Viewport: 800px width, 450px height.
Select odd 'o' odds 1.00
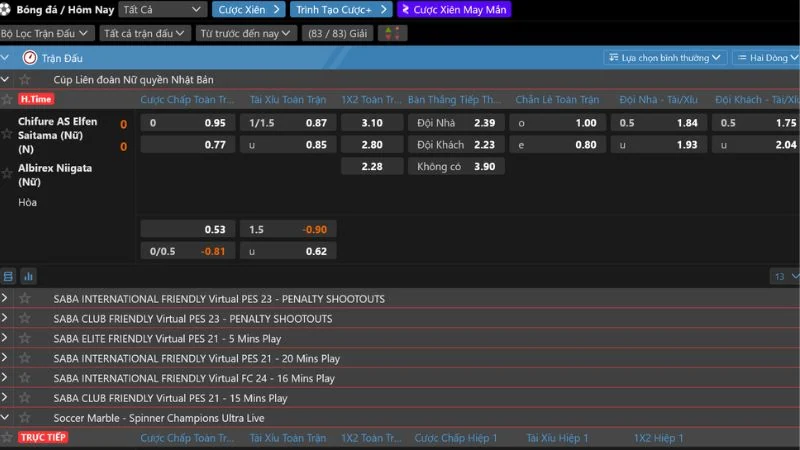tap(557, 123)
